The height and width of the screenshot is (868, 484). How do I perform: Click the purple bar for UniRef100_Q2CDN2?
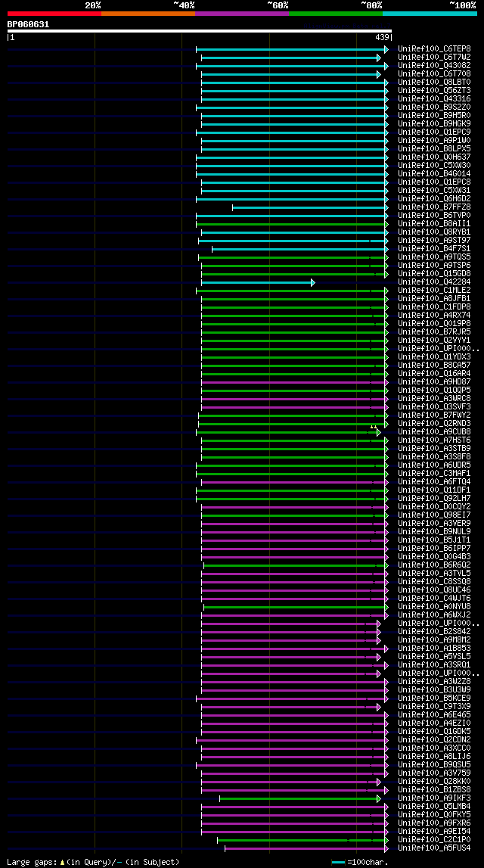point(293,741)
